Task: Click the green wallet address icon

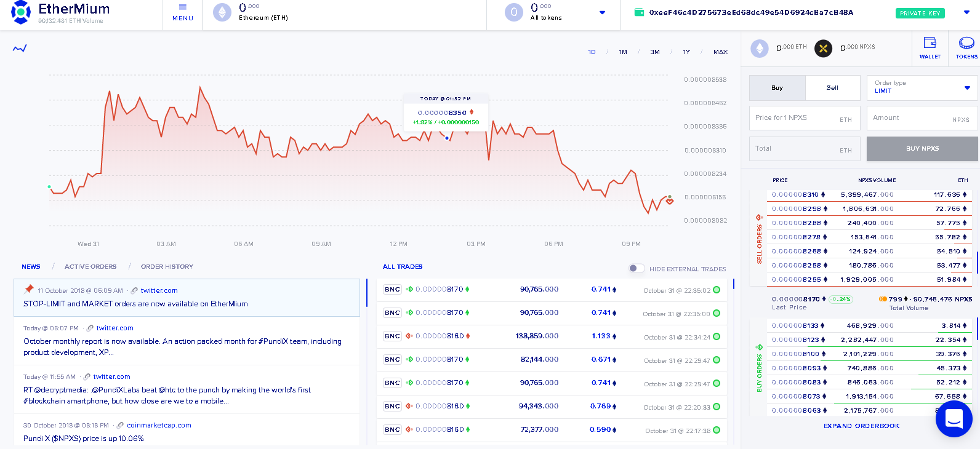Action: click(639, 12)
